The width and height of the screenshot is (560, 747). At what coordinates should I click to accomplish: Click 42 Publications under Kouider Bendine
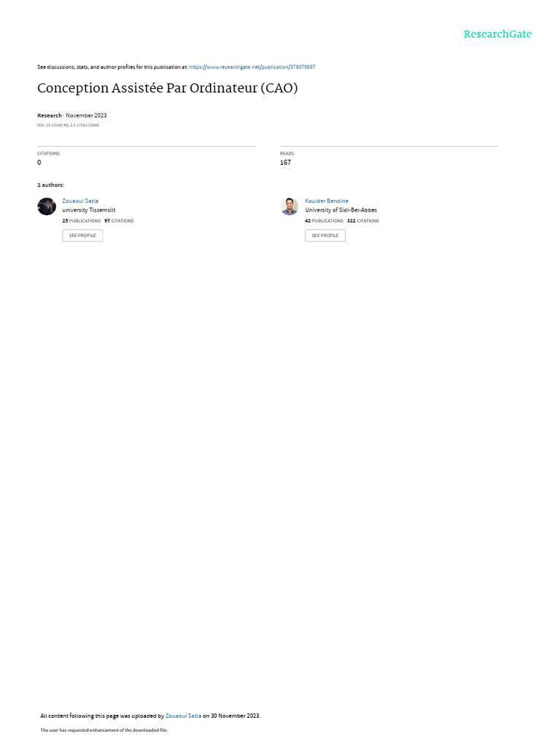[x=324, y=221]
